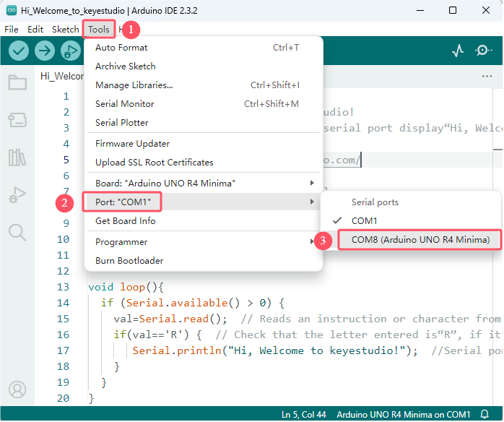Open the user account profile icon
The width and height of the screenshot is (504, 422).
17,389
